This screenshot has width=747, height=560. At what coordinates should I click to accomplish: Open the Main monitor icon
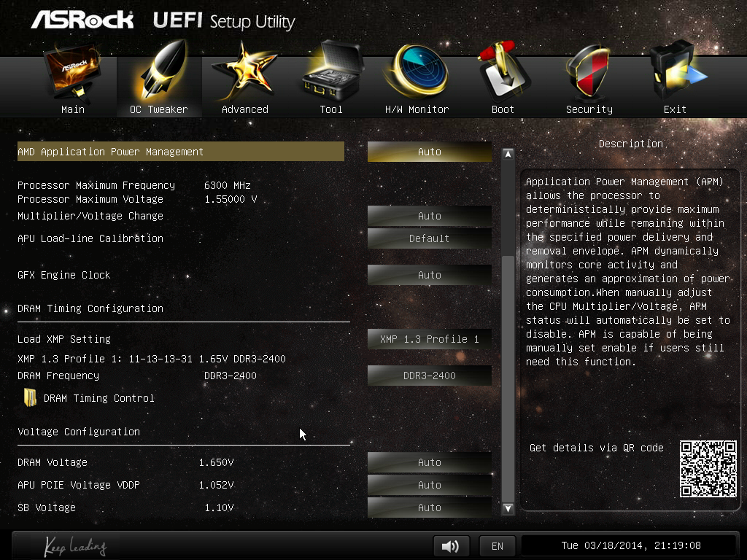[72, 71]
